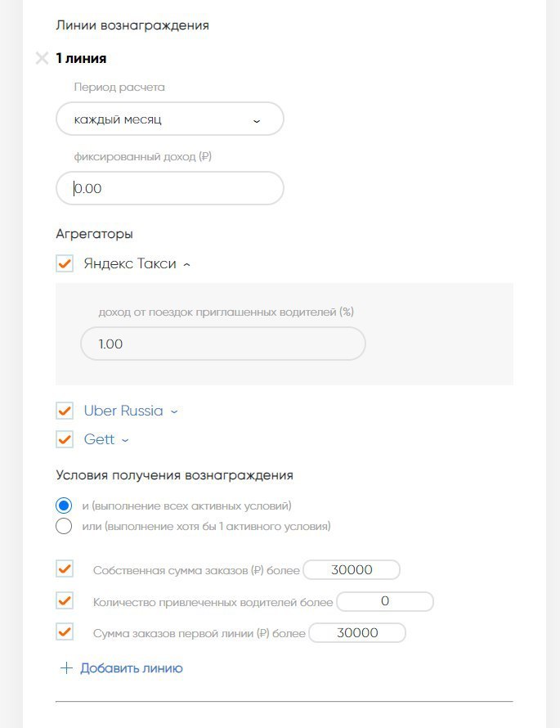The width and height of the screenshot is (560, 728).
Task: Uncheck "Собственная сумма заказов" condition
Action: [x=65, y=569]
